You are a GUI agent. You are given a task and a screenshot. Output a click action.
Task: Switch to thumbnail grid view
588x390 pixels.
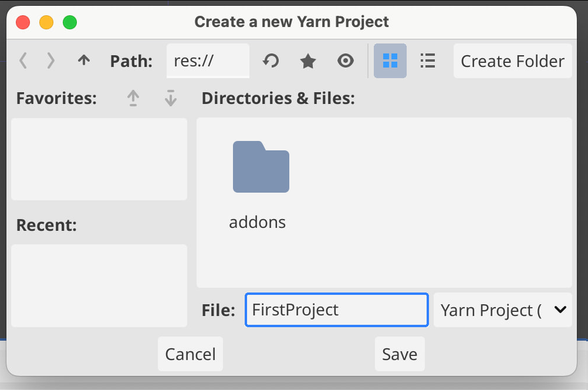tap(390, 60)
